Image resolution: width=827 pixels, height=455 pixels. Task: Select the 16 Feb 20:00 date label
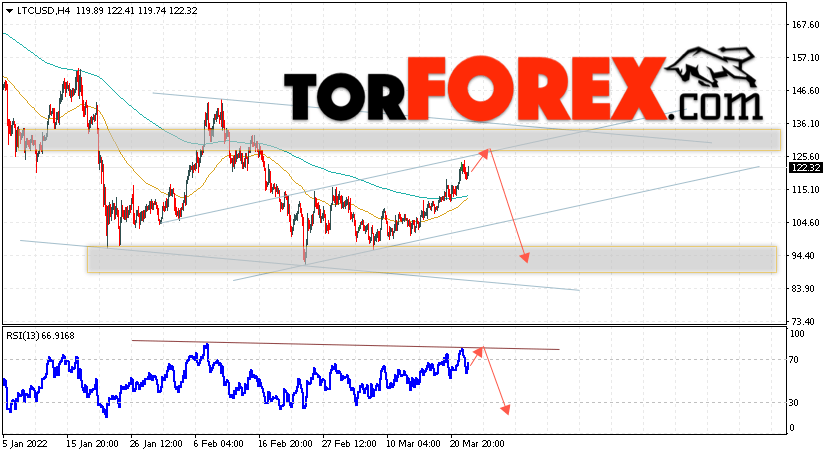click(284, 444)
